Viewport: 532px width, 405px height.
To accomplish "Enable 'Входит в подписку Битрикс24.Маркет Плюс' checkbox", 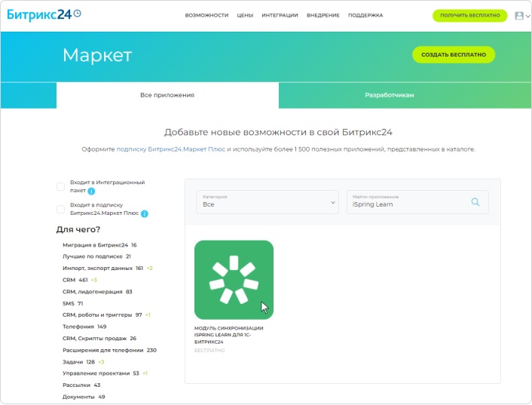I will (60, 209).
